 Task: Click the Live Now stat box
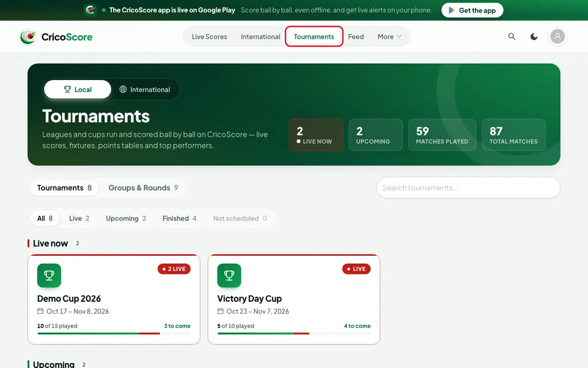pos(316,135)
